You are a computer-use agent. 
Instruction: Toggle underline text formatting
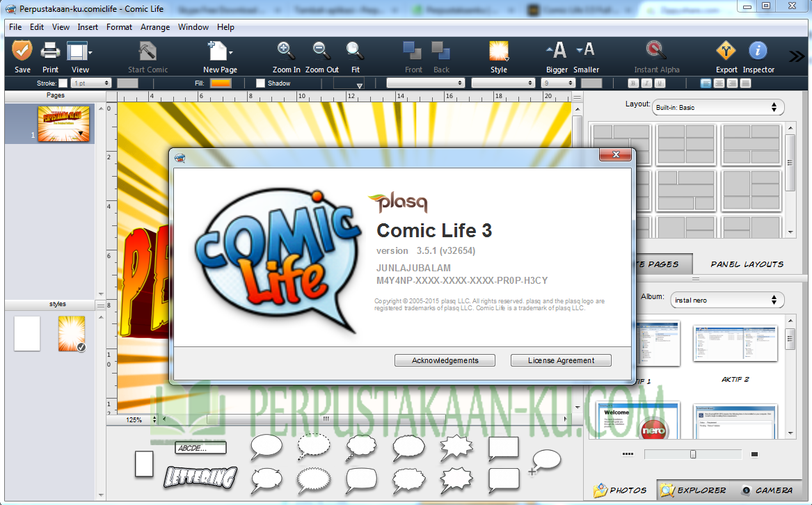click(x=659, y=83)
